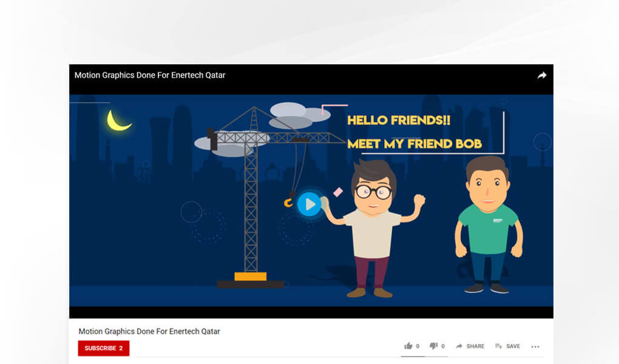619x364 pixels.
Task: Click the red SUBSCRIBE button
Action: (103, 348)
